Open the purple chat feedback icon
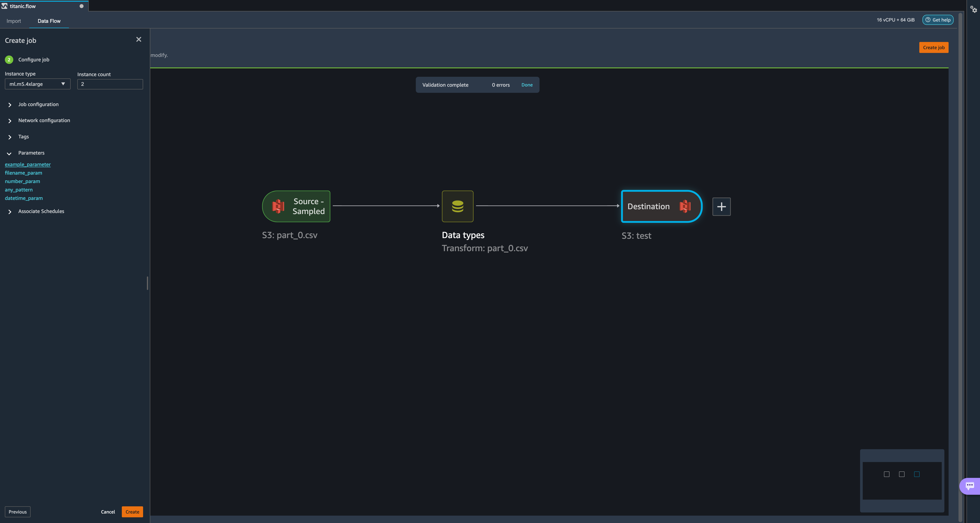The width and height of the screenshot is (980, 523). tap(970, 486)
